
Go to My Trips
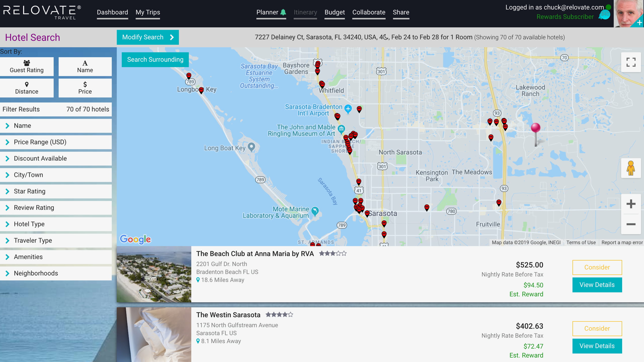148,12
